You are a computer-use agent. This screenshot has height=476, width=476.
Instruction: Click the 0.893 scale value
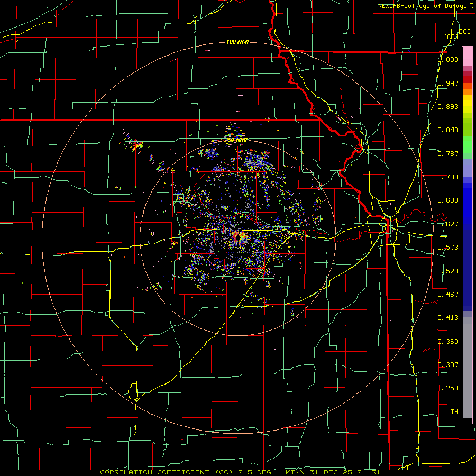coord(448,106)
